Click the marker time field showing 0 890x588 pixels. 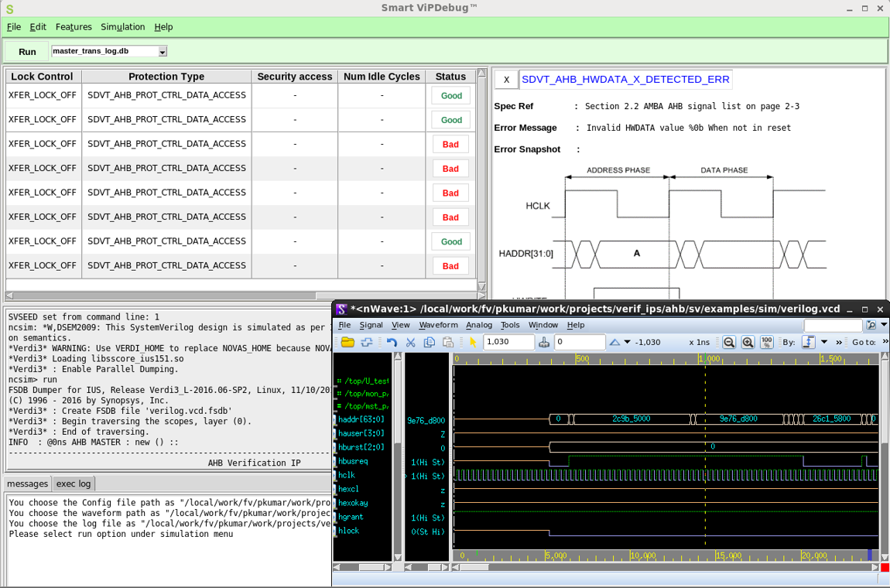coord(580,342)
